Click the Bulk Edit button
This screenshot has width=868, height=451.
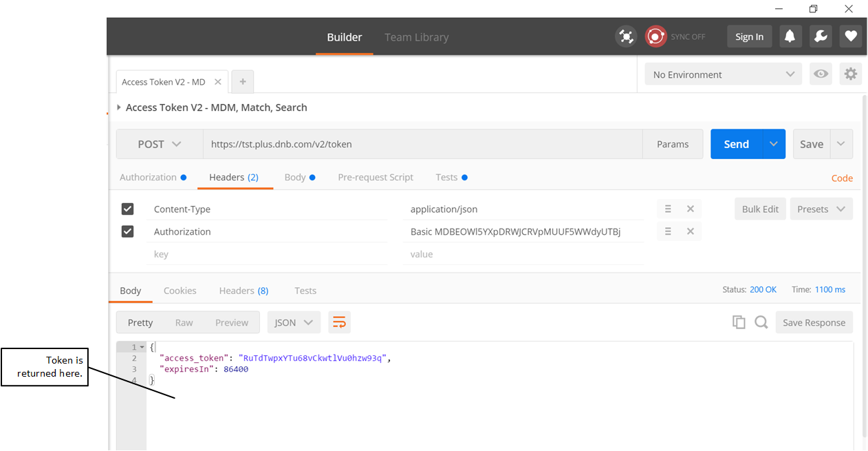click(x=760, y=209)
